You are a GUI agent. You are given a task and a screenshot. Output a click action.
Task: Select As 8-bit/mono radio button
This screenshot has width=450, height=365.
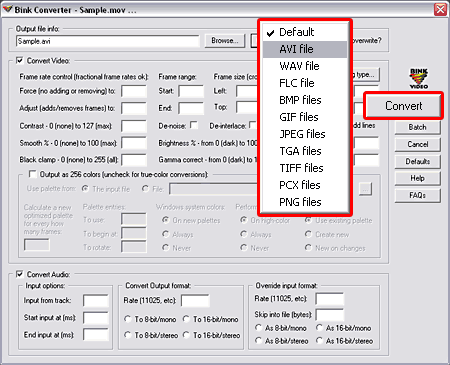[x=258, y=327]
